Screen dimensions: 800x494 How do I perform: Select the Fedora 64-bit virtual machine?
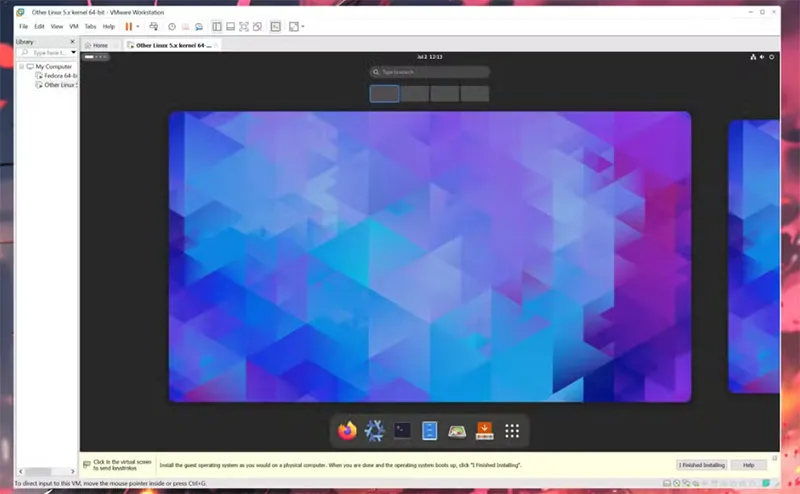pyautogui.click(x=56, y=76)
